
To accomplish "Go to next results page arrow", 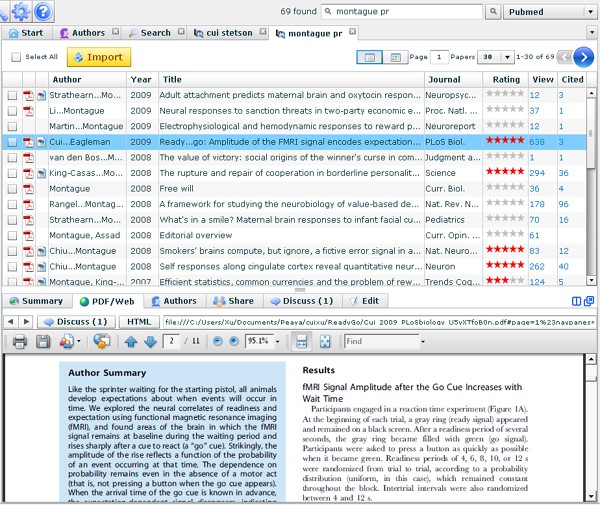I will coord(584,57).
